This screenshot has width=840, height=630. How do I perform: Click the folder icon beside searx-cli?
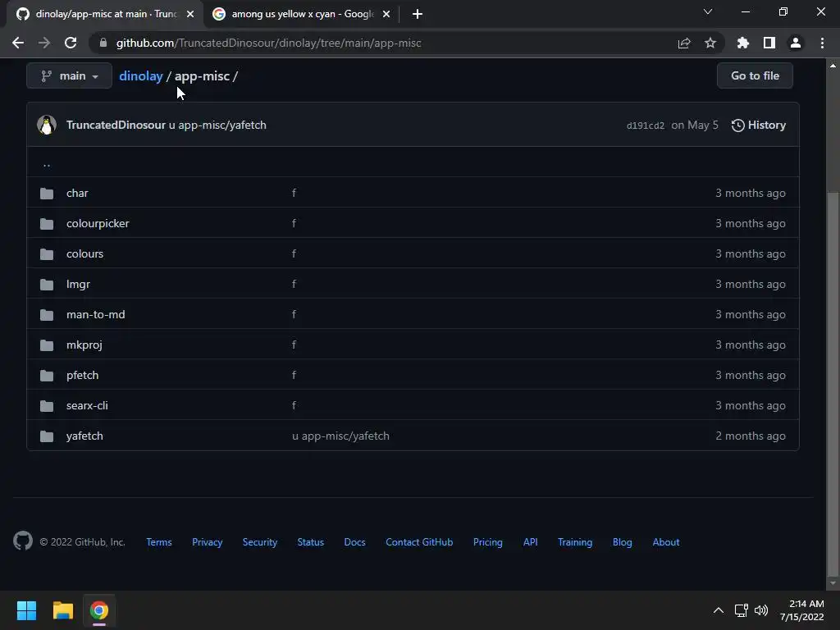click(x=47, y=406)
